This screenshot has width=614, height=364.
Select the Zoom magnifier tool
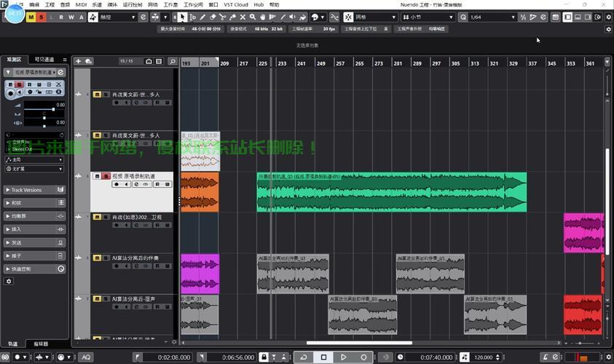tap(253, 17)
